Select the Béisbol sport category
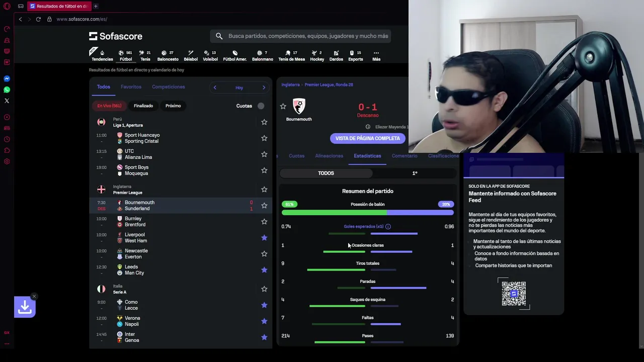 [191, 56]
